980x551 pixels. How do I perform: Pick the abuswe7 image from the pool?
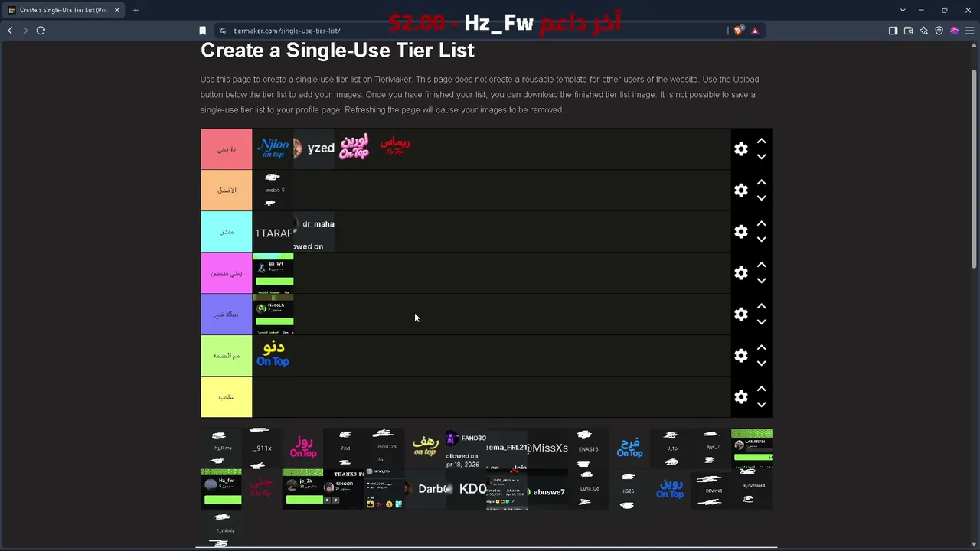(x=547, y=489)
